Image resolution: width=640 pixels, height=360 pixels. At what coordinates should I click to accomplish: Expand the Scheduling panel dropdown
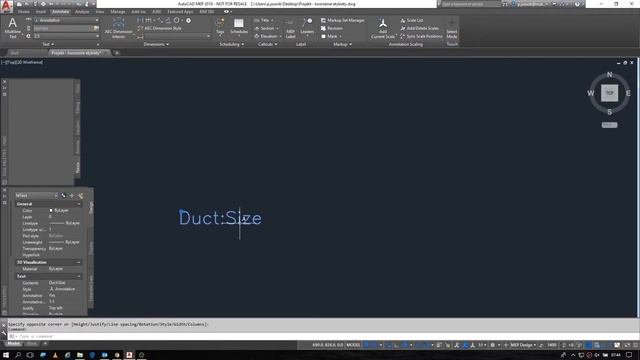(x=231, y=44)
